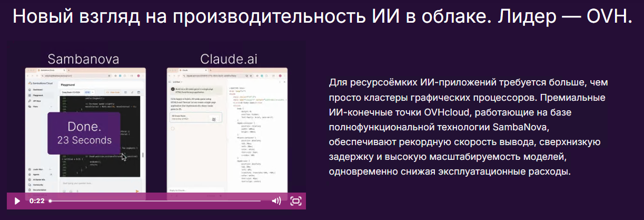Enter fullscreen mode for the video
Screen dimensions: 644x220
296,201
